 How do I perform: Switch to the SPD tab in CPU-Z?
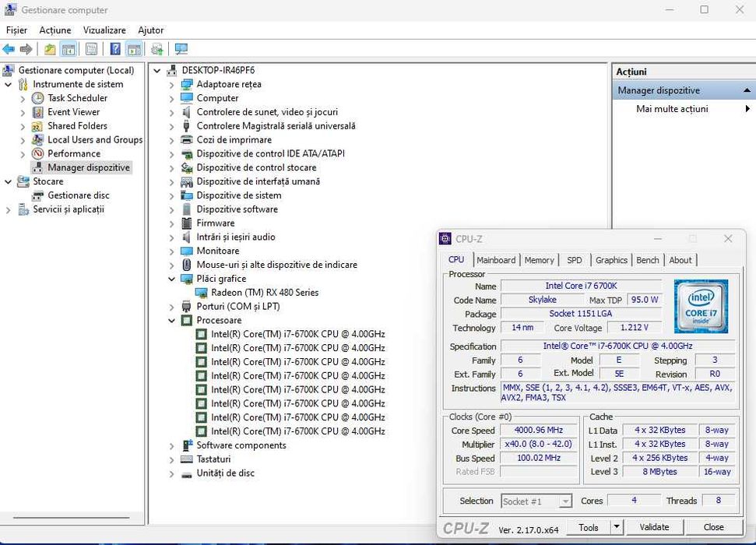575,260
